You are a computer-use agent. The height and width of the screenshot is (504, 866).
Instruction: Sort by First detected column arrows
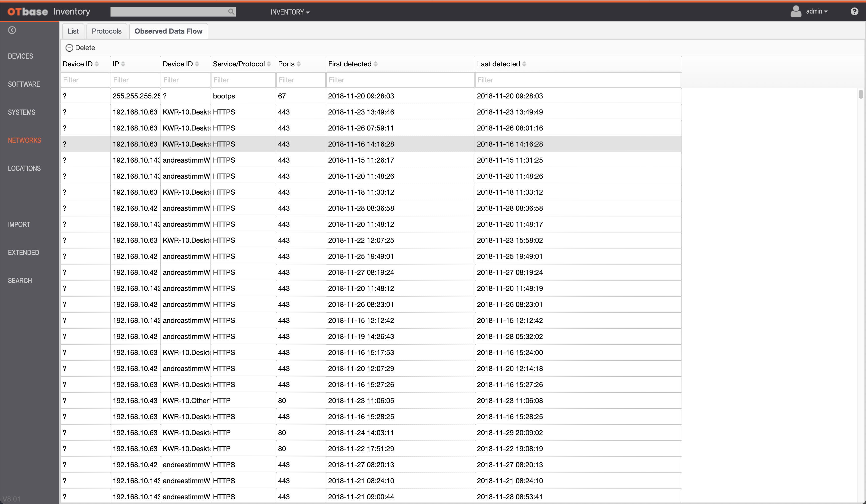tap(376, 64)
